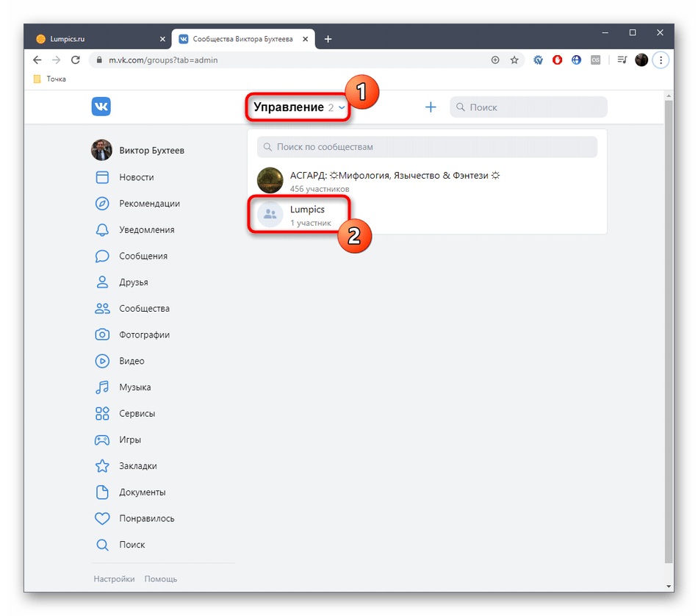
Task: Open the Настройки link
Action: (x=114, y=579)
